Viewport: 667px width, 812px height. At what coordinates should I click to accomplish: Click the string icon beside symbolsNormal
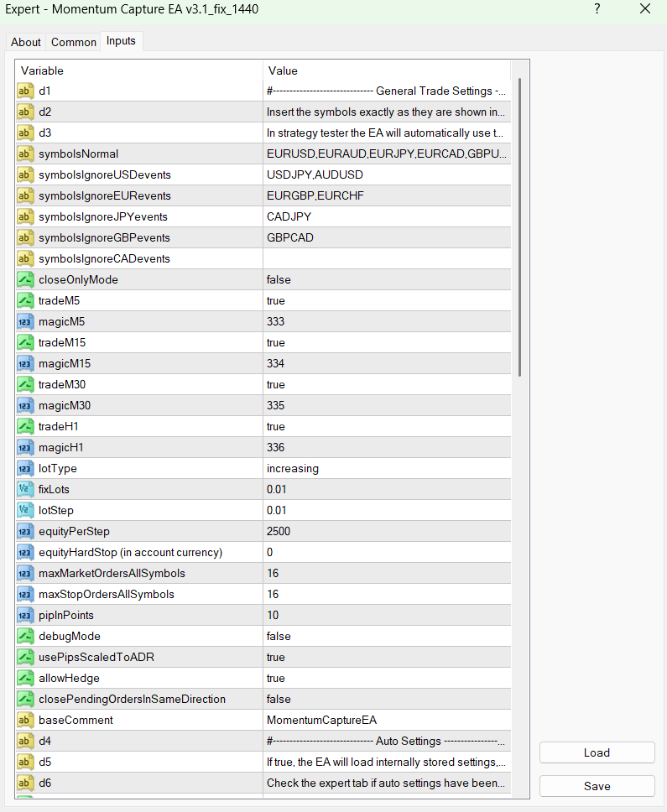pyautogui.click(x=26, y=154)
